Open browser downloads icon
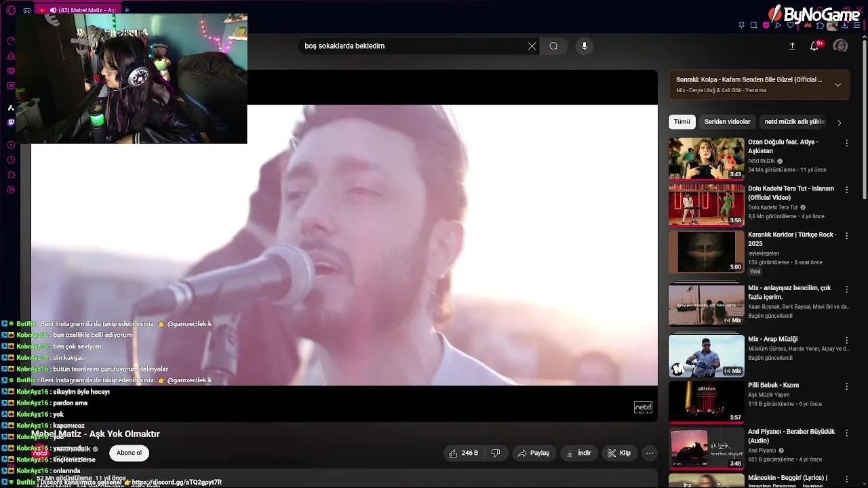The image size is (868, 488). click(844, 25)
